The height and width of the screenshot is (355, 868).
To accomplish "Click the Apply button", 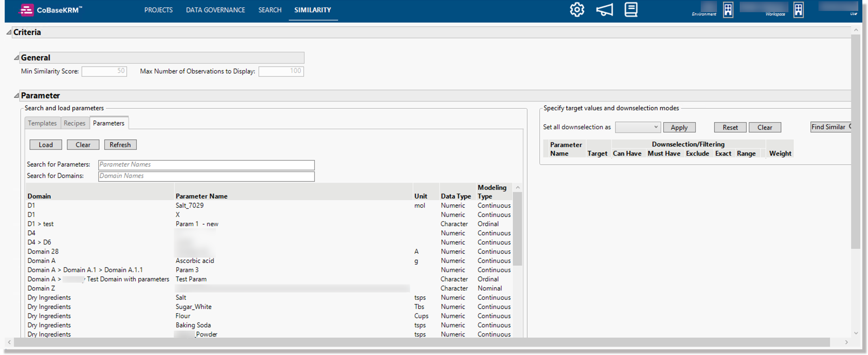I will [x=679, y=128].
